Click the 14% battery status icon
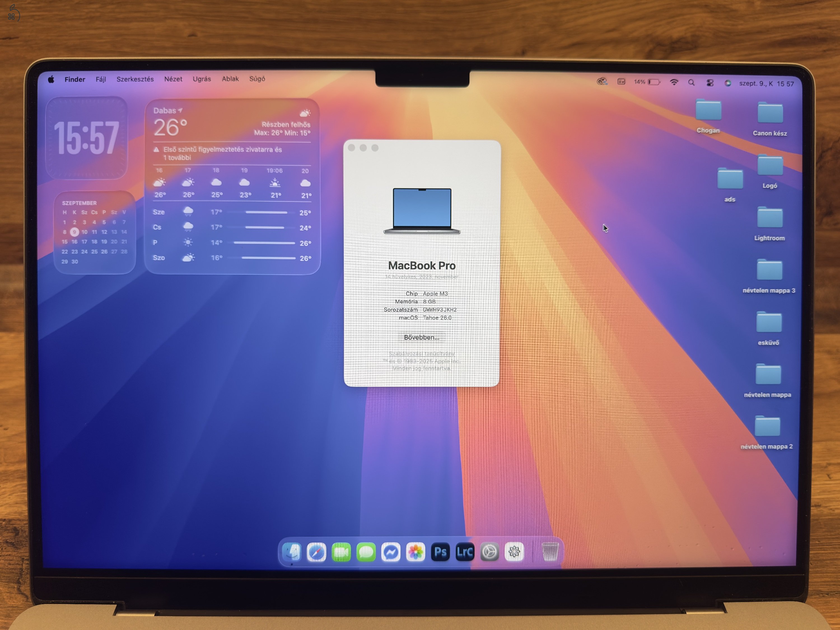Image resolution: width=840 pixels, height=630 pixels. (647, 82)
